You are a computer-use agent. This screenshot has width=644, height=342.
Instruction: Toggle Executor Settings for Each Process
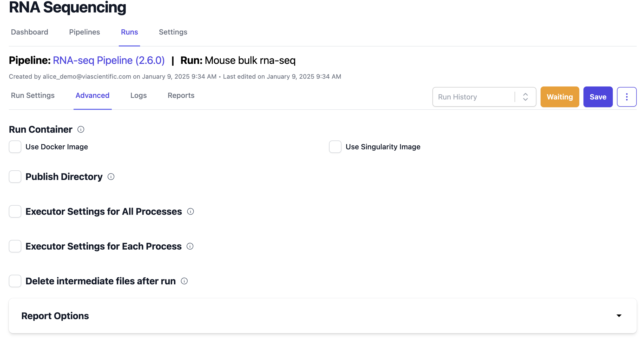point(15,246)
